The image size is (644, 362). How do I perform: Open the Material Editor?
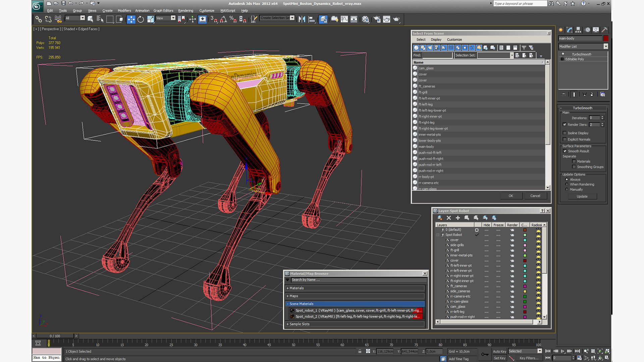click(x=365, y=19)
